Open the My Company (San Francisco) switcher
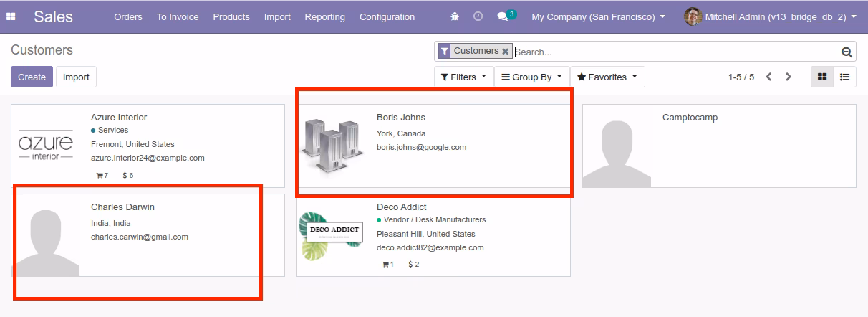This screenshot has height=317, width=868. coord(598,16)
